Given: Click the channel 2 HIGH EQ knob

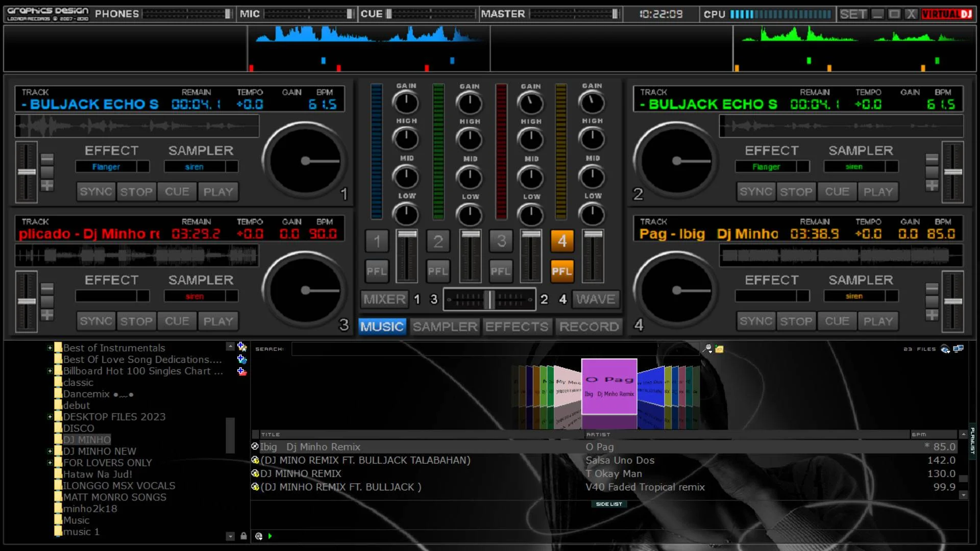Looking at the screenshot, I should (x=470, y=139).
